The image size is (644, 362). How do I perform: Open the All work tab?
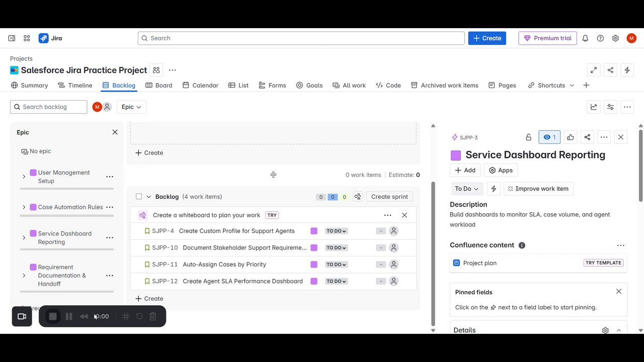point(349,85)
